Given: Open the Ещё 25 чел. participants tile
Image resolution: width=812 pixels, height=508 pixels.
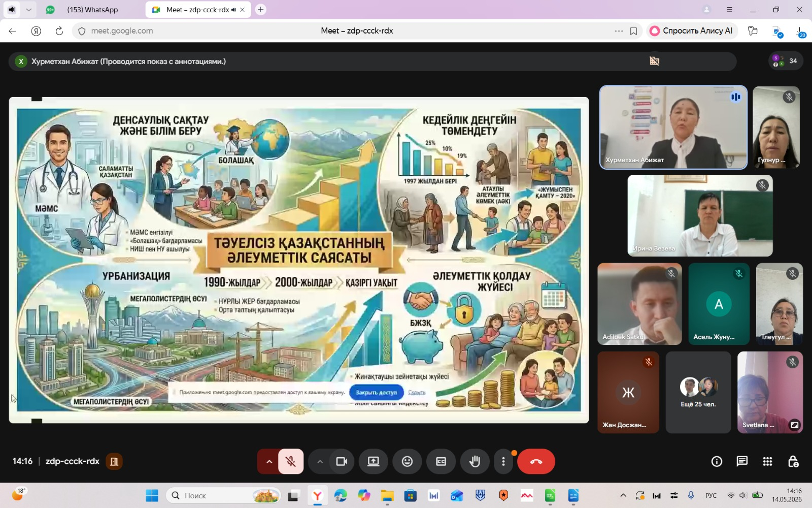Looking at the screenshot, I should 698,392.
